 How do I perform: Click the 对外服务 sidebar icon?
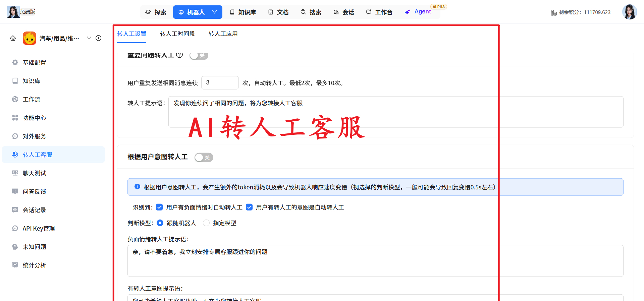coord(15,136)
